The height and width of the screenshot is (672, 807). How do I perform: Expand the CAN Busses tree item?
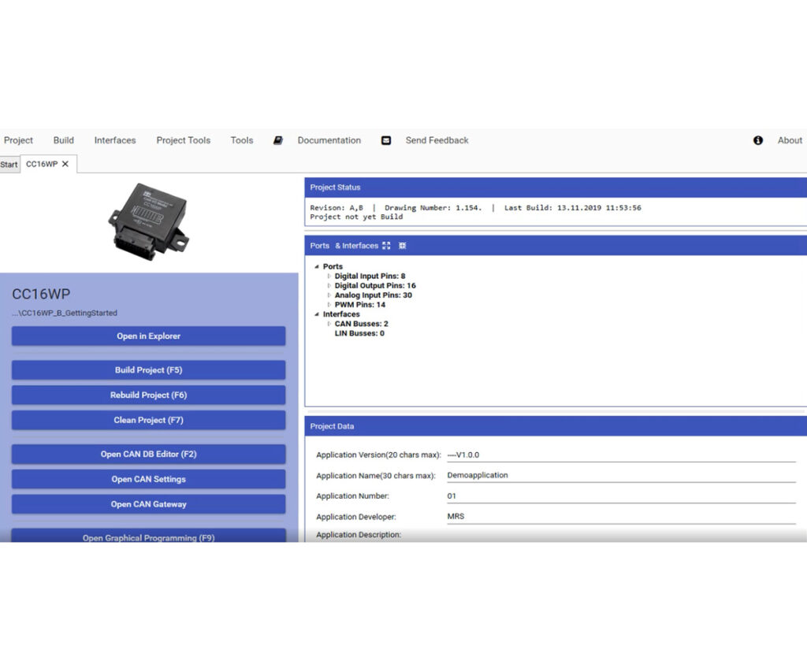[x=329, y=324]
